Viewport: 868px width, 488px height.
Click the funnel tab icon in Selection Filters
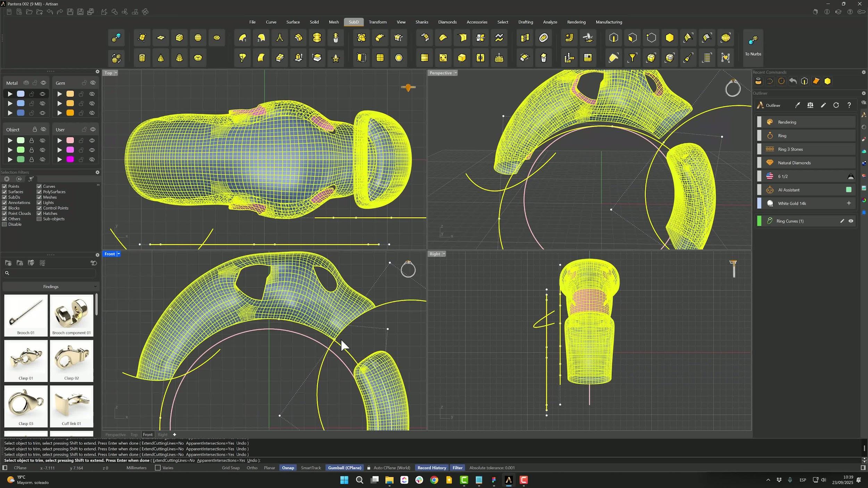(x=31, y=179)
